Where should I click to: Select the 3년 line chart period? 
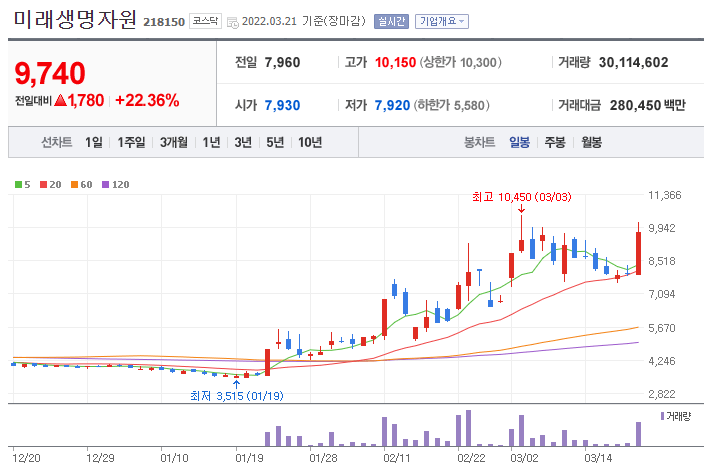point(243,142)
